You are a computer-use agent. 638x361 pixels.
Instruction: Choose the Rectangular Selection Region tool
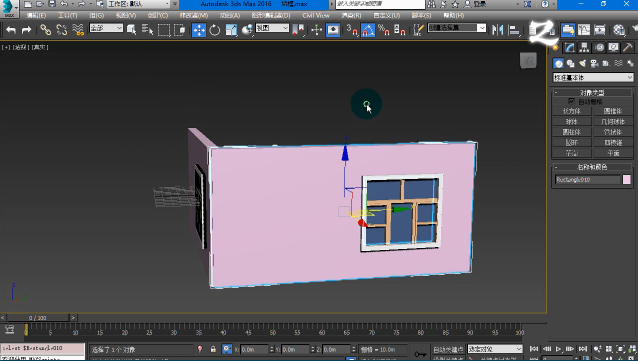pyautogui.click(x=164, y=30)
